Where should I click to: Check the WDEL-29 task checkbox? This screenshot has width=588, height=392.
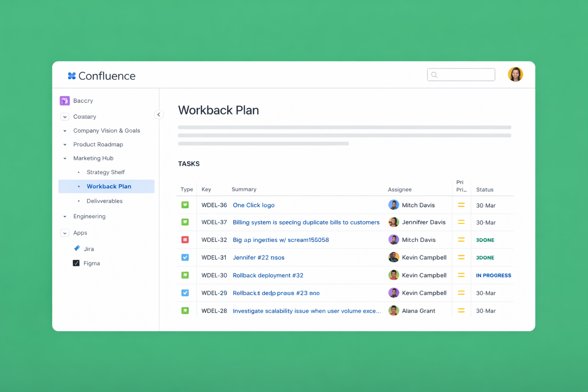click(x=186, y=293)
